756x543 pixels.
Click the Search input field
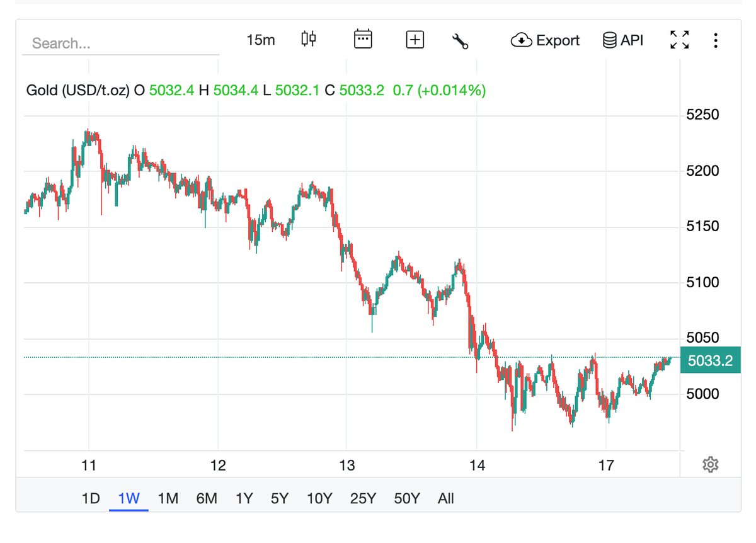pyautogui.click(x=120, y=43)
